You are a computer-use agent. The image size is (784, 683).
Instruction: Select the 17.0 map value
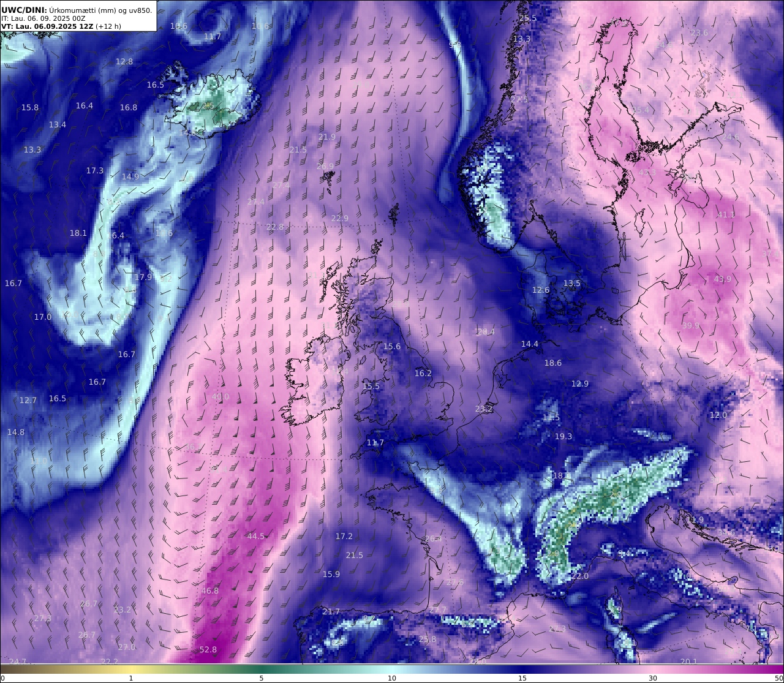click(x=43, y=317)
